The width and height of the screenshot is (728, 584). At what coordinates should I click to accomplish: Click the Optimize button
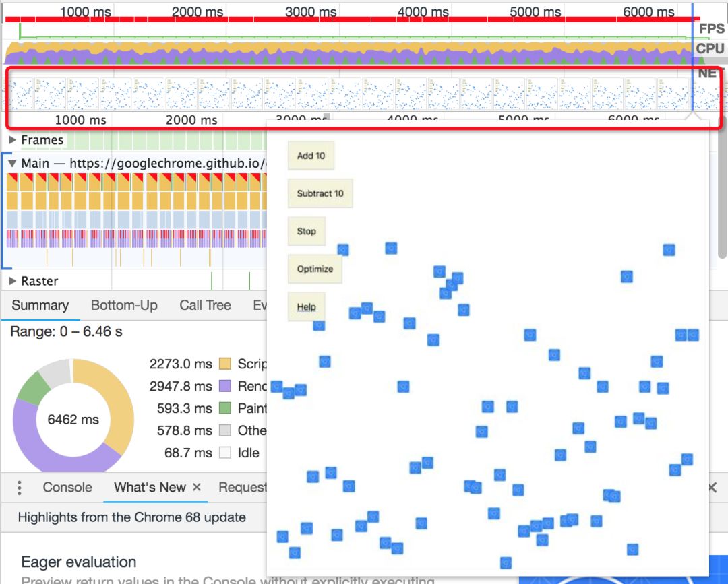coord(315,269)
